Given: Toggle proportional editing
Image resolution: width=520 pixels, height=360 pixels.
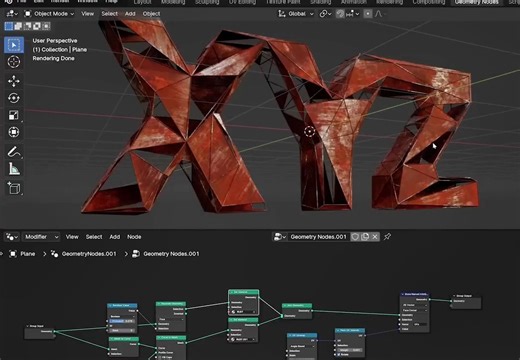Looking at the screenshot, I should [x=368, y=14].
